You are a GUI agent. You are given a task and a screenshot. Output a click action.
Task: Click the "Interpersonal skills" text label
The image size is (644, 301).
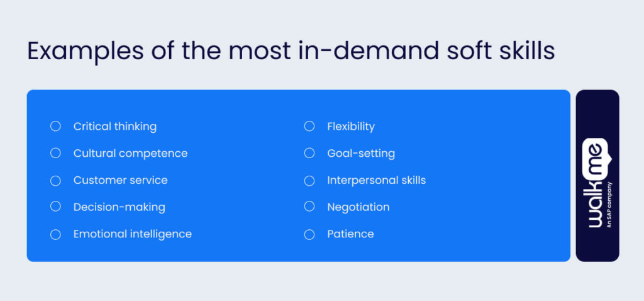[x=376, y=181]
